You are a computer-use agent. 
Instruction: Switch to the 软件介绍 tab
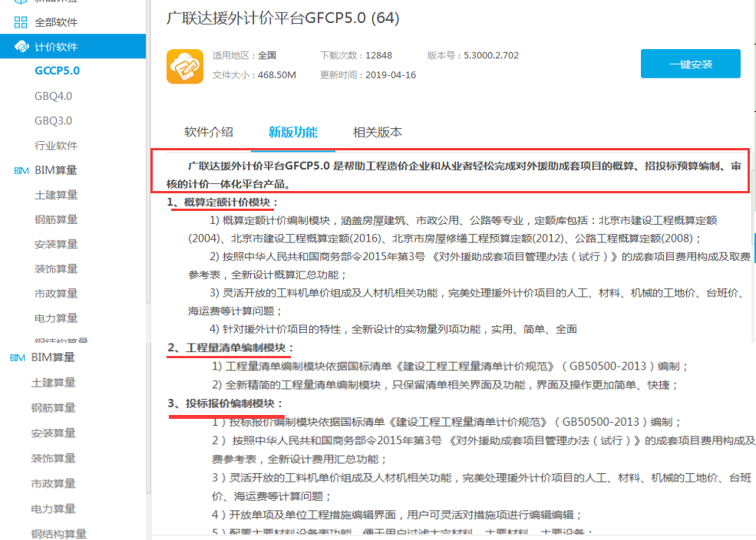click(208, 132)
